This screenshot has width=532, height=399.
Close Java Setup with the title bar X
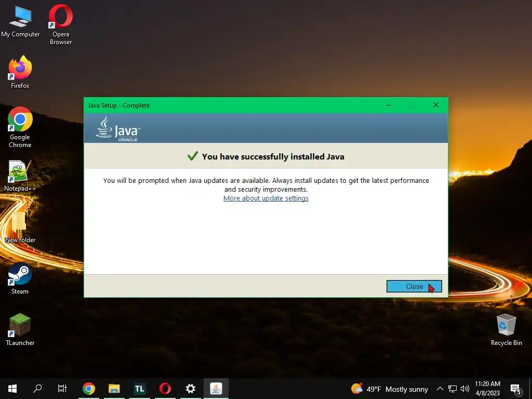(x=436, y=105)
